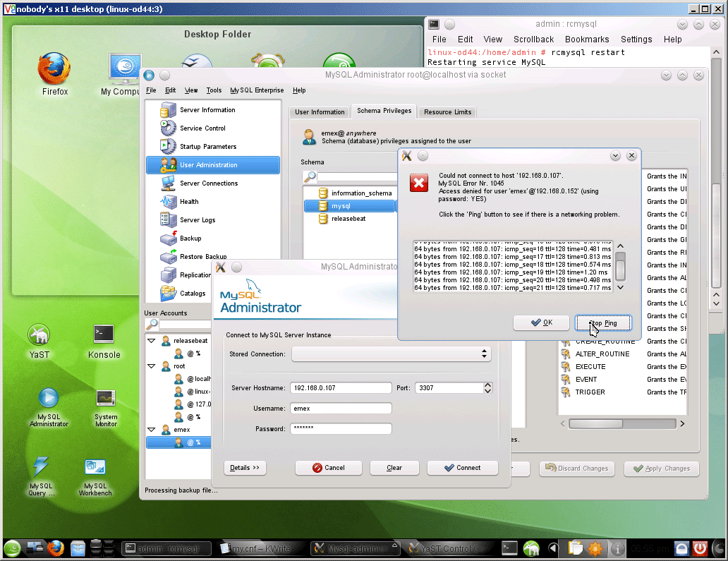Screen dimensions: 728x561
Task: Launch Firefox from desktop
Action: click(x=55, y=74)
